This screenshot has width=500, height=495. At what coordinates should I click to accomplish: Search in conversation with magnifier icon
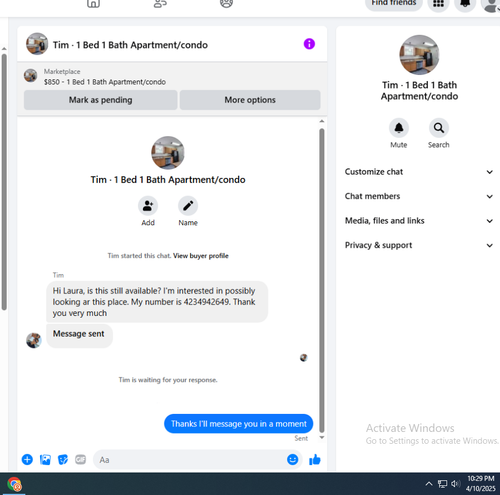pyautogui.click(x=439, y=128)
